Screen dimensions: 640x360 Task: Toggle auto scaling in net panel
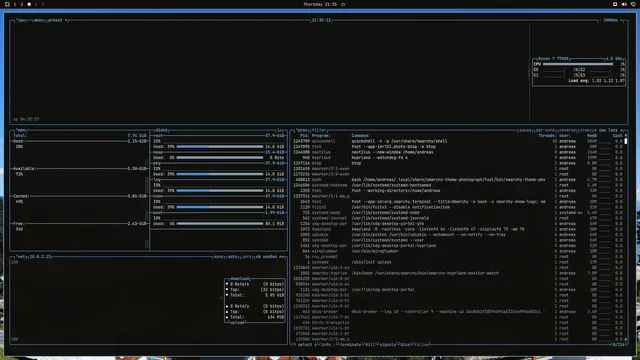233,257
